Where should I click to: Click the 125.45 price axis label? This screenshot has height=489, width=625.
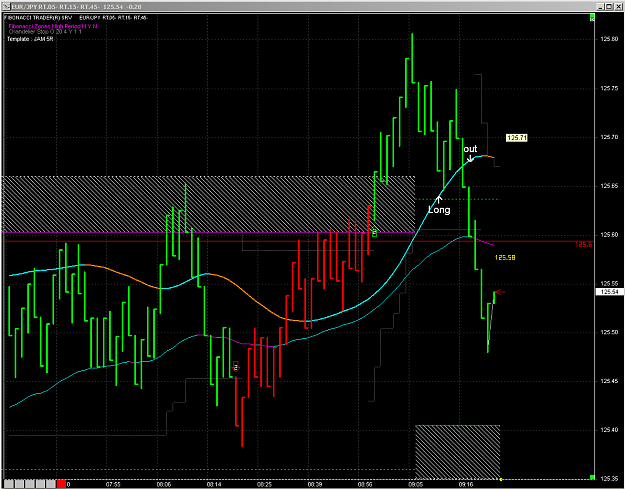(x=609, y=381)
